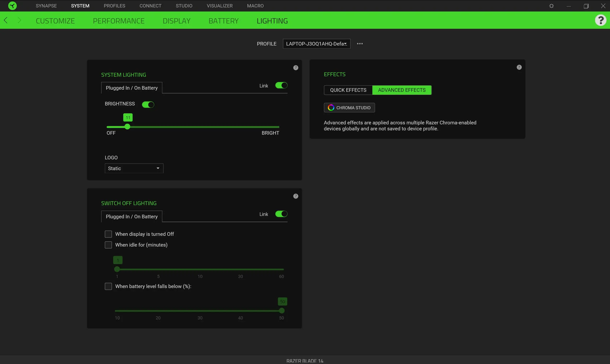The image size is (610, 364).
Task: Expand the Logo effect Static dropdown
Action: pyautogui.click(x=134, y=168)
